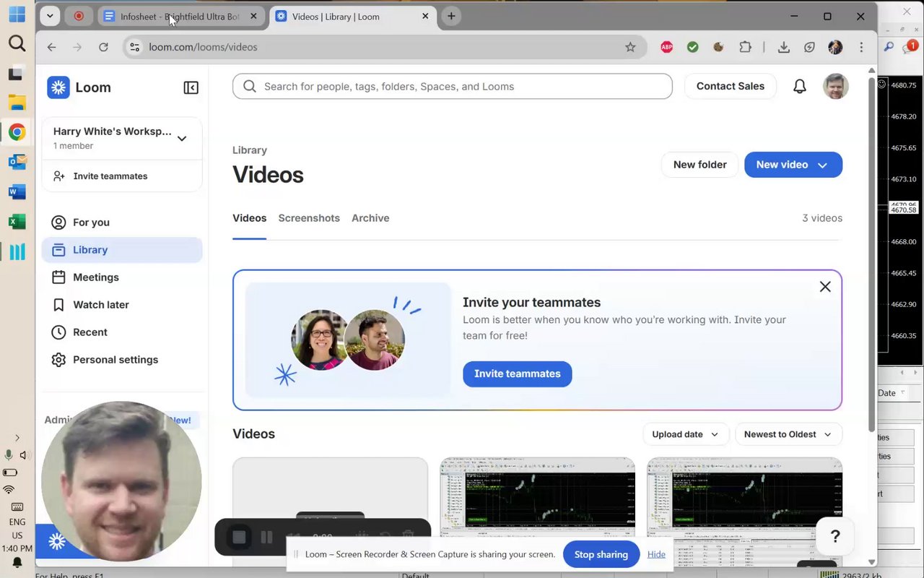Pause the Loom recording

[266, 538]
